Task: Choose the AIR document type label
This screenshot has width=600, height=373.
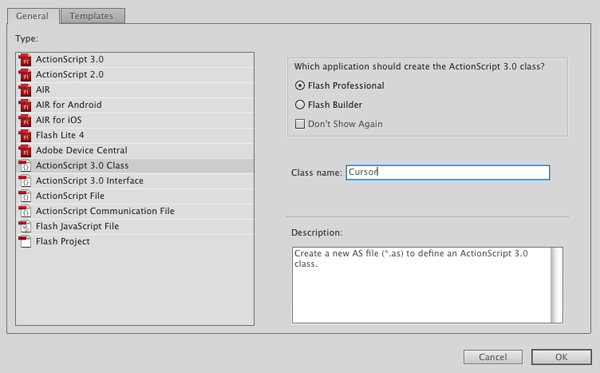Action: pyautogui.click(x=43, y=90)
